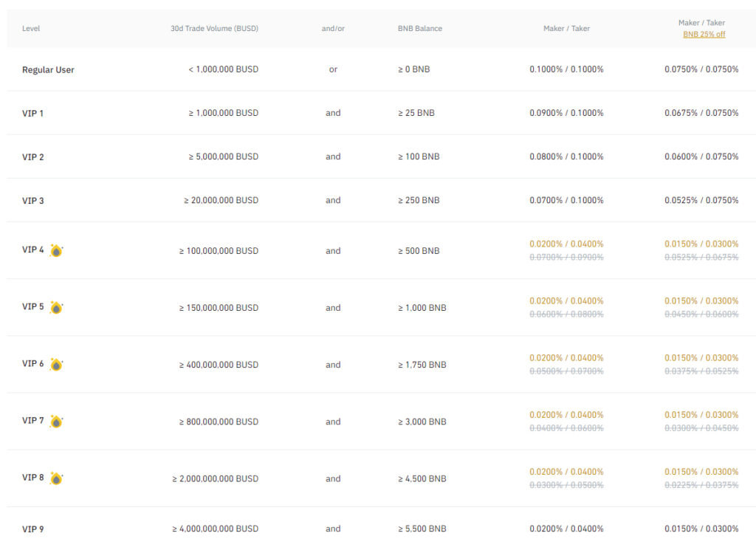Click the flame icon next to VIP 7

click(56, 422)
